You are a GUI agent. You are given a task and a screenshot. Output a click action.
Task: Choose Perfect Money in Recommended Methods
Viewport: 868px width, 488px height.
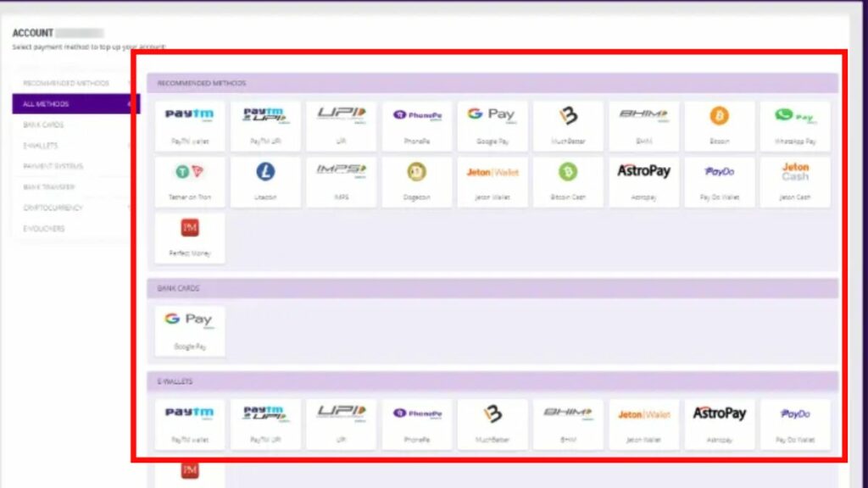coord(190,238)
